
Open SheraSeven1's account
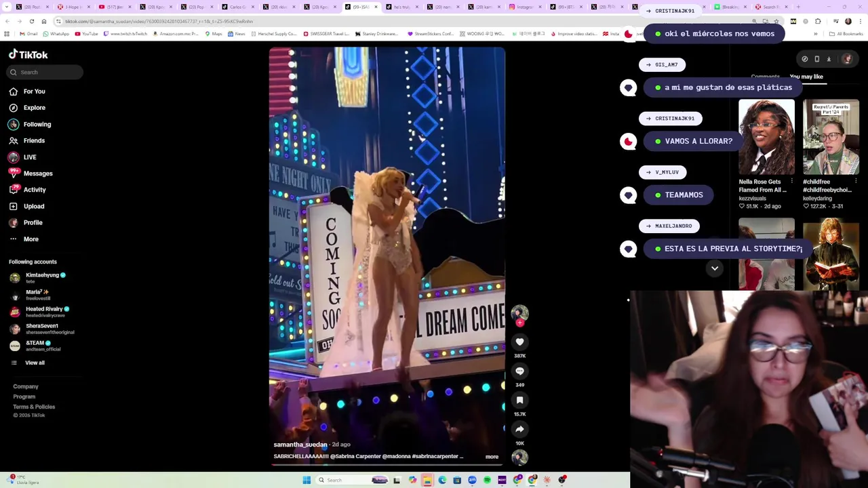point(41,329)
